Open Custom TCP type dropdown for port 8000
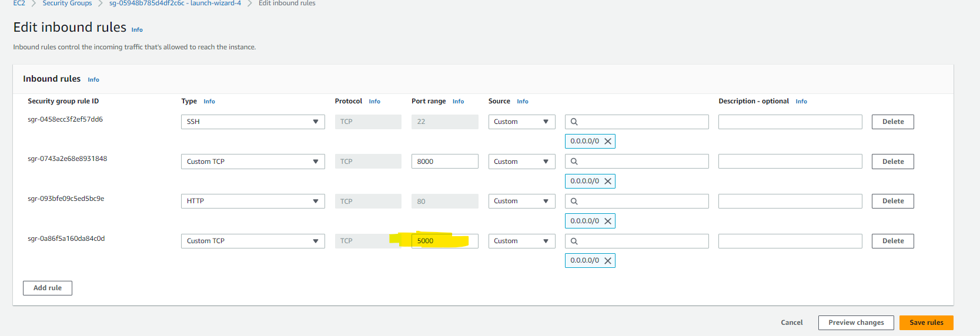The width and height of the screenshot is (980, 336). click(x=253, y=162)
